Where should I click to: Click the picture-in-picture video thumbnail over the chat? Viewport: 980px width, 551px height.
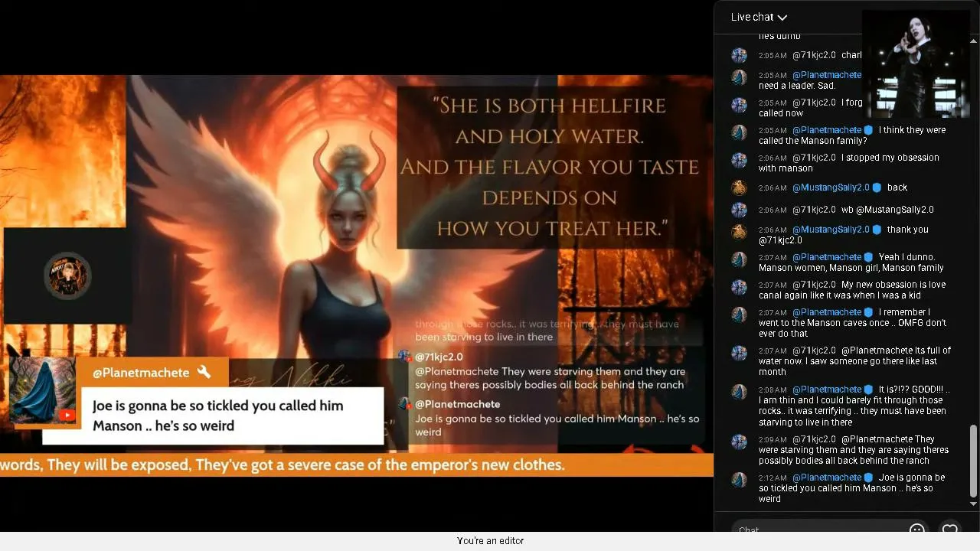pos(916,64)
